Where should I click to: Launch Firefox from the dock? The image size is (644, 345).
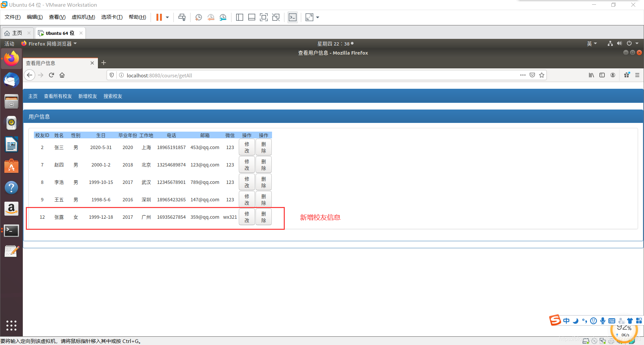pos(11,59)
